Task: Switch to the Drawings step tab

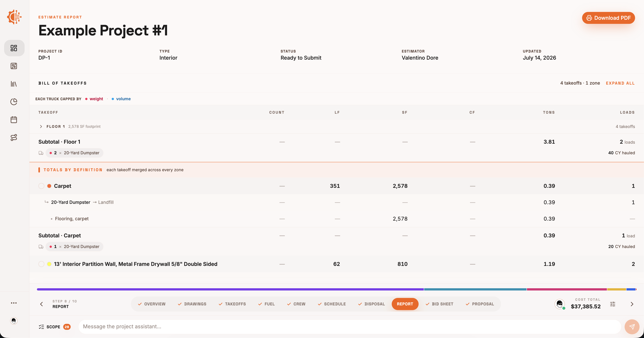Action: [x=192, y=304]
